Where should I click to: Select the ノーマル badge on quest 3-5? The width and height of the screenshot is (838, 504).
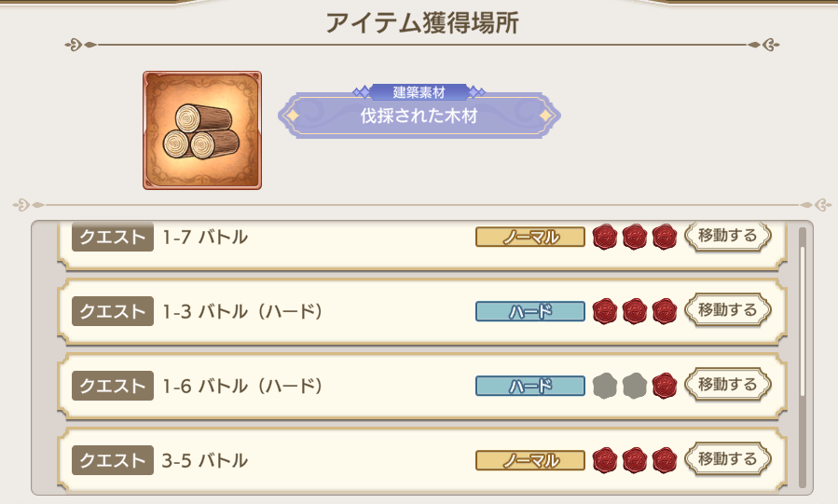point(530,460)
